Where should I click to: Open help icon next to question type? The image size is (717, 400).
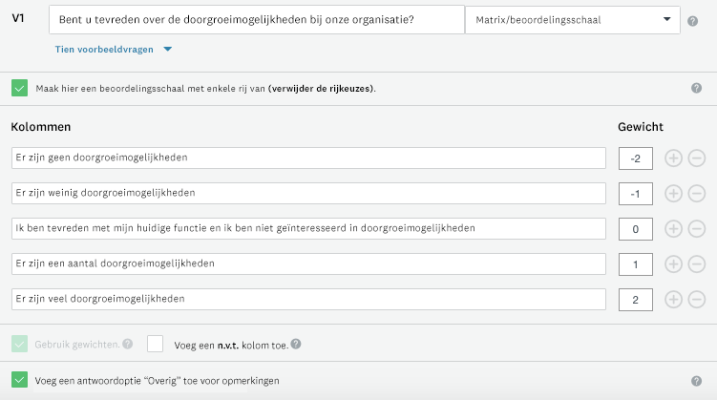coord(692,20)
